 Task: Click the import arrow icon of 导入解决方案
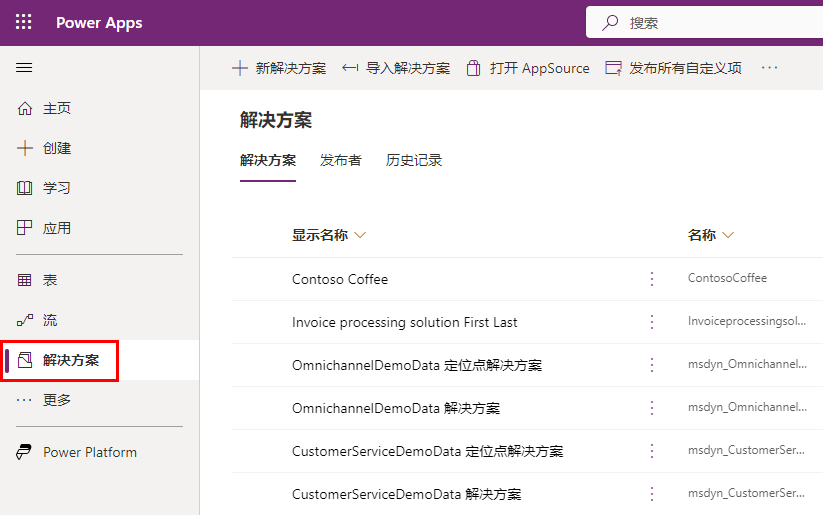pyautogui.click(x=350, y=68)
